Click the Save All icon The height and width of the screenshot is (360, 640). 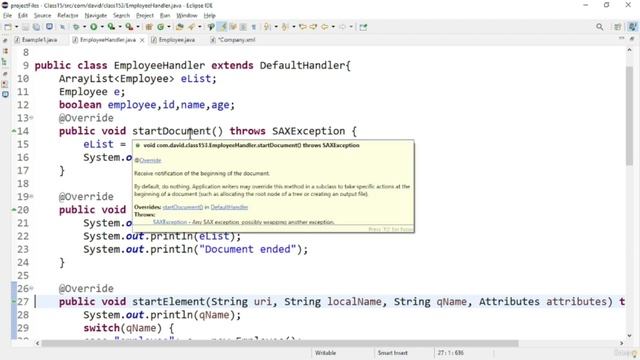37,27
